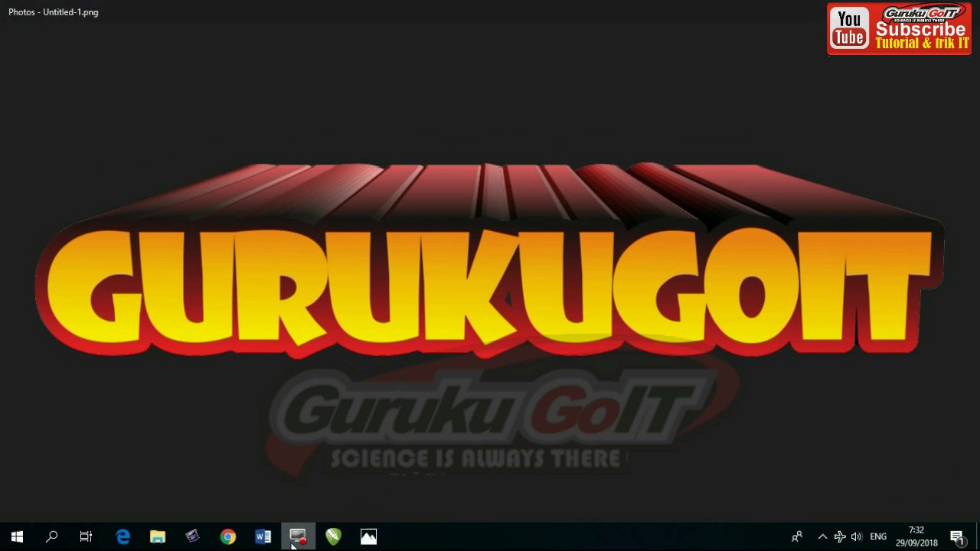
Task: Click the Photos - Untitled-1.png title
Action: coord(54,12)
